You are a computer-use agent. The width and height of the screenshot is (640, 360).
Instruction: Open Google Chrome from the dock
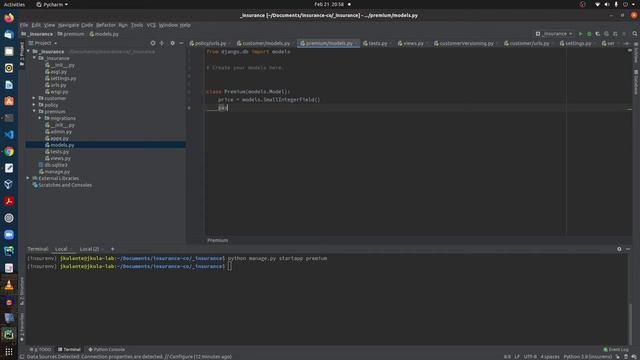tap(9, 151)
